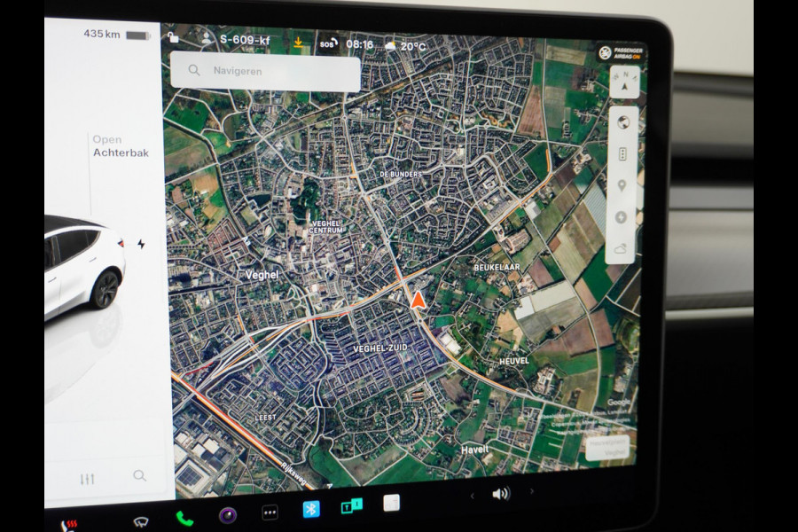Open the green Phone app

[184, 518]
